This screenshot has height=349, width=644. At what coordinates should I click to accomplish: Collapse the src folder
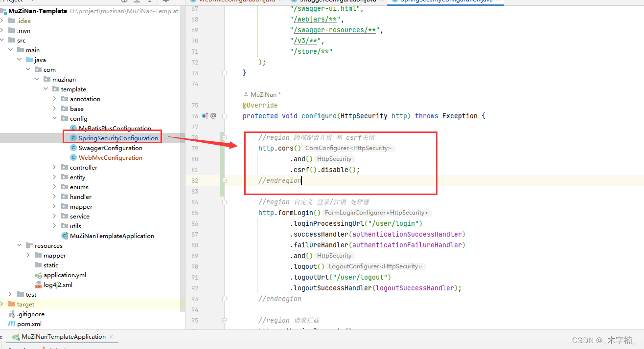tap(2, 40)
